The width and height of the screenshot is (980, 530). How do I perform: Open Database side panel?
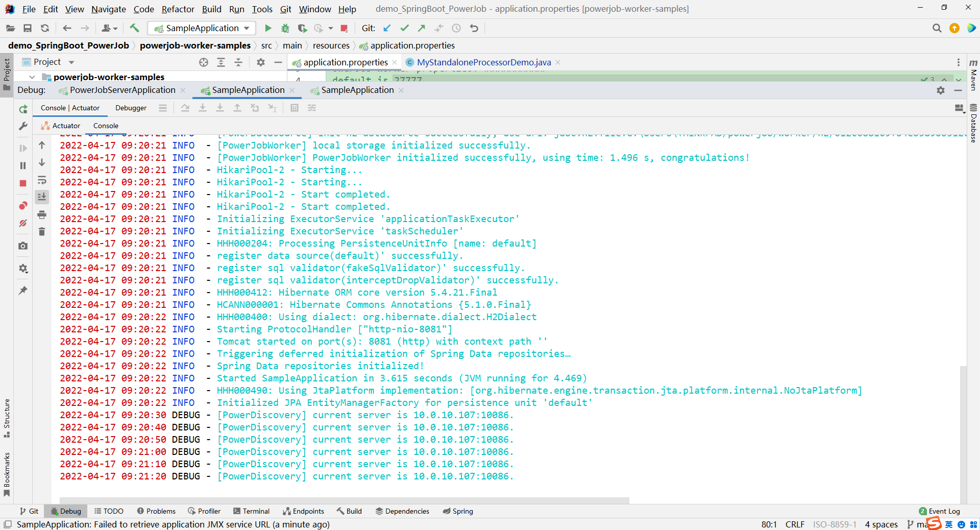click(x=973, y=124)
